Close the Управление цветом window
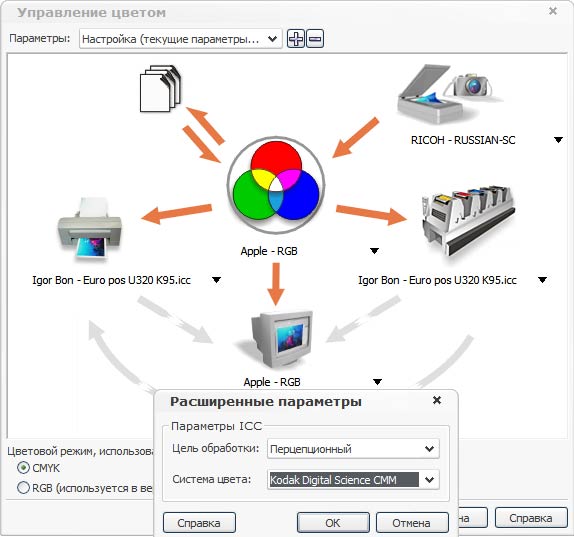The image size is (574, 537). click(x=553, y=11)
